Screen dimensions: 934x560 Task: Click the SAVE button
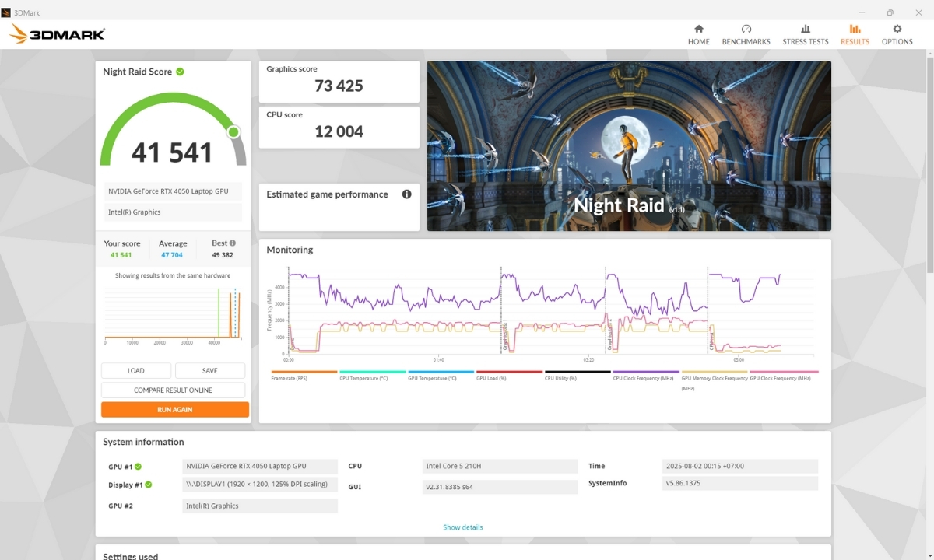coord(210,371)
